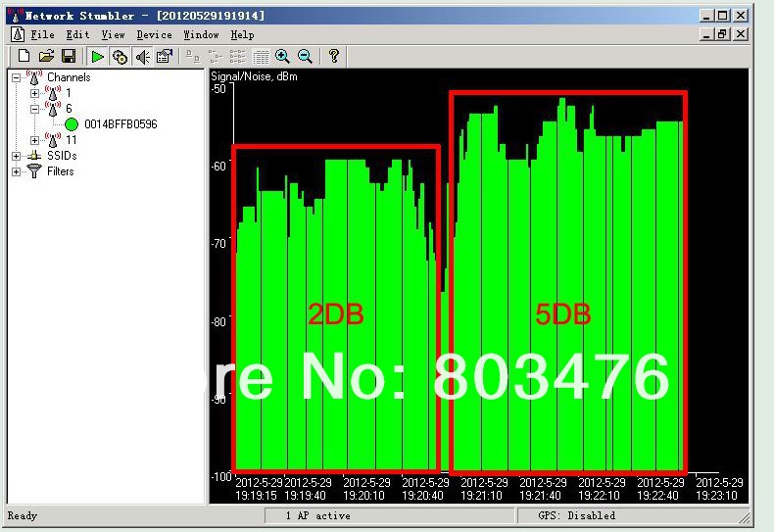Select channel 1 label in tree

[x=69, y=93]
